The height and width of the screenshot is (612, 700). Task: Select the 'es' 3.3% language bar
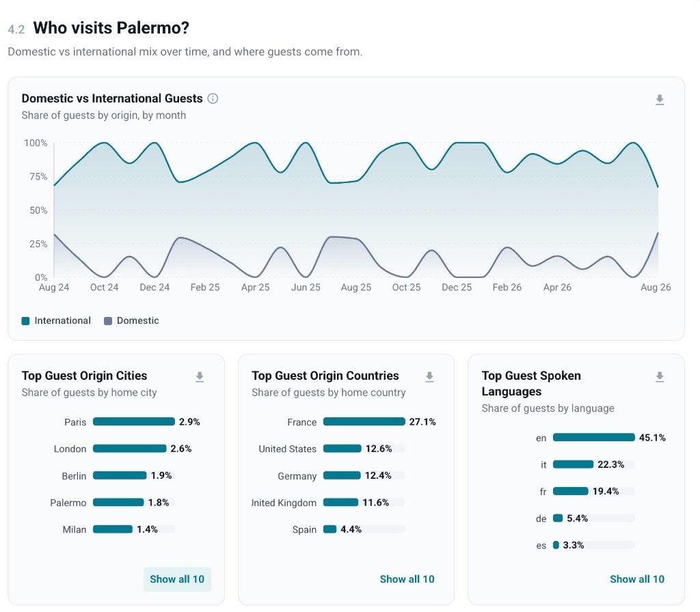click(556, 544)
